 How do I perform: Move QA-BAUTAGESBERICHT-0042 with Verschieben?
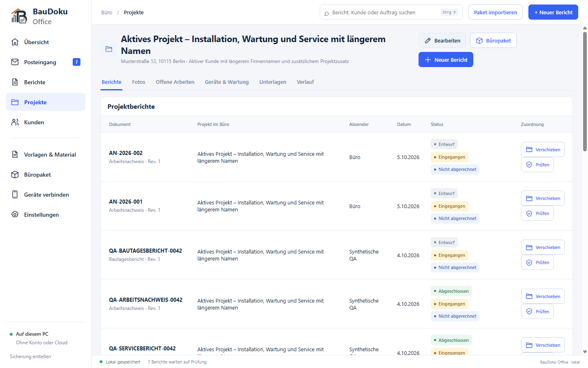(543, 247)
